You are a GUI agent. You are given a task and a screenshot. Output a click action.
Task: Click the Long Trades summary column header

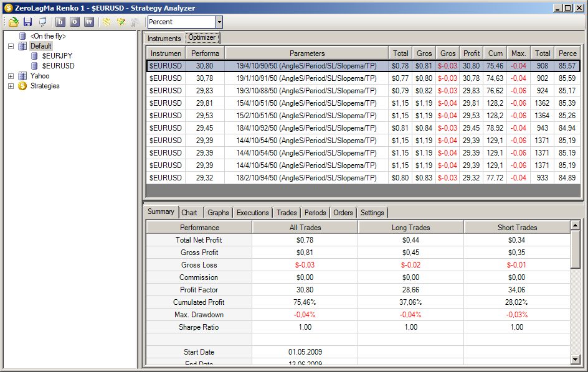pyautogui.click(x=411, y=228)
